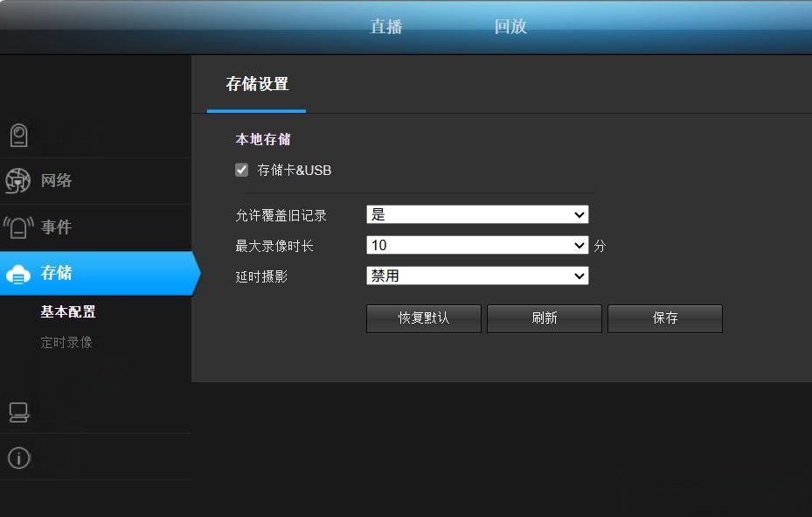Image resolution: width=812 pixels, height=517 pixels.
Task: Open the system computer sidebar icon
Action: (18, 412)
